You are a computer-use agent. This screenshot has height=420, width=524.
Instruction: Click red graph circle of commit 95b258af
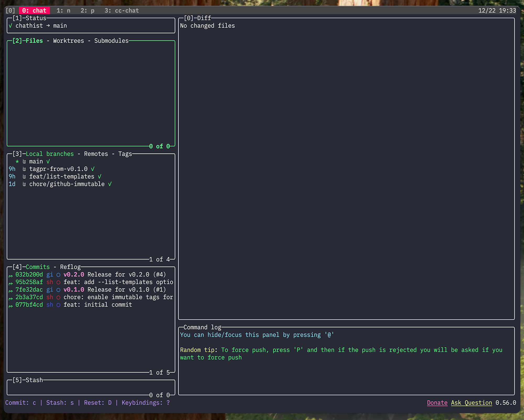click(58, 282)
